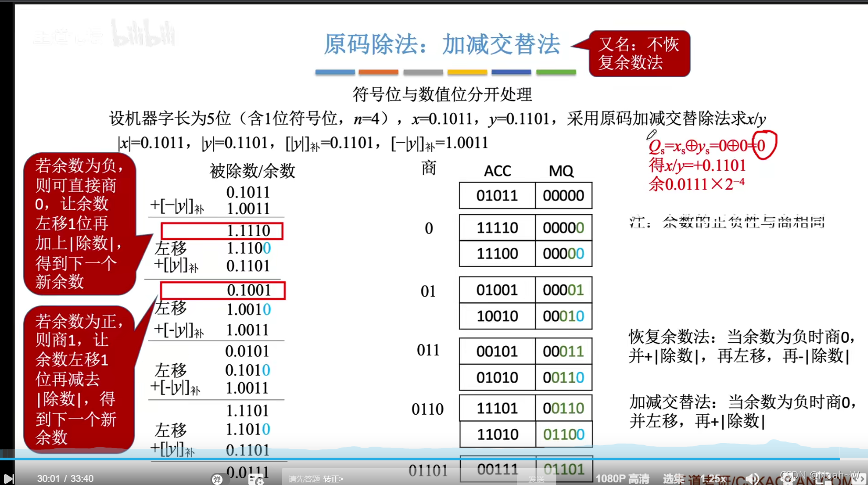Click the quotient value 0110
The height and width of the screenshot is (485, 868).
(427, 409)
